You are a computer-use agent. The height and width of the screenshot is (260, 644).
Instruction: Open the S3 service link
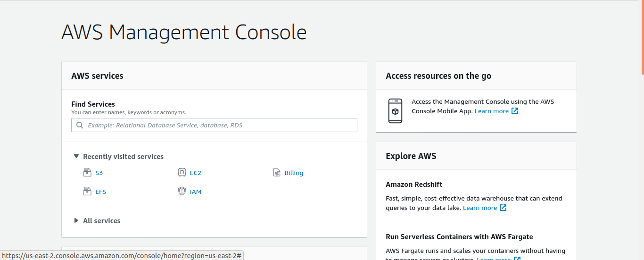pos(99,173)
